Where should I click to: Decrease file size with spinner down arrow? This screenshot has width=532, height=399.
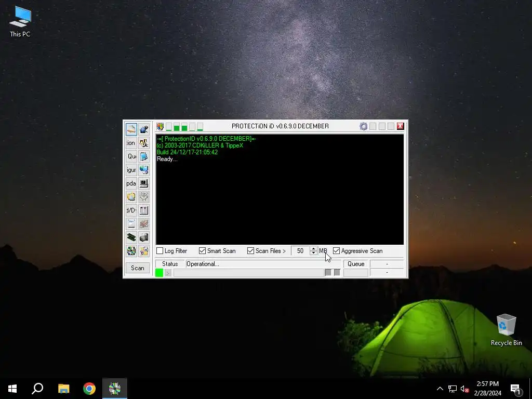pos(313,253)
